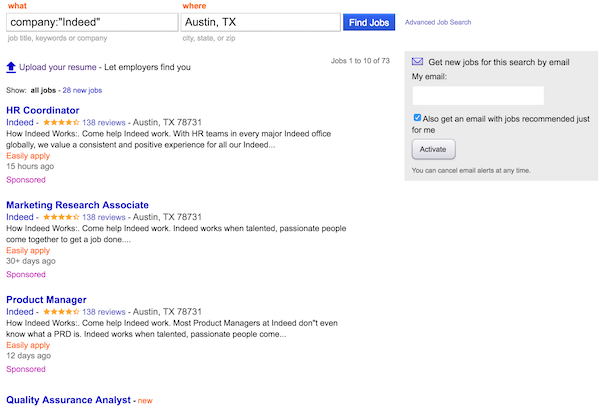
Task: Click the upload resume arrow icon
Action: tap(11, 67)
